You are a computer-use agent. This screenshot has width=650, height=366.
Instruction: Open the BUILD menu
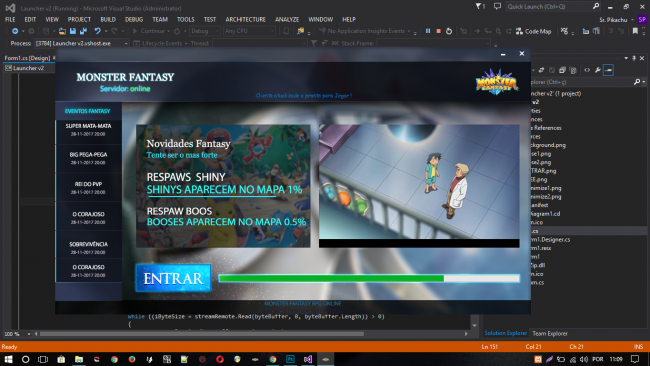tap(108, 19)
